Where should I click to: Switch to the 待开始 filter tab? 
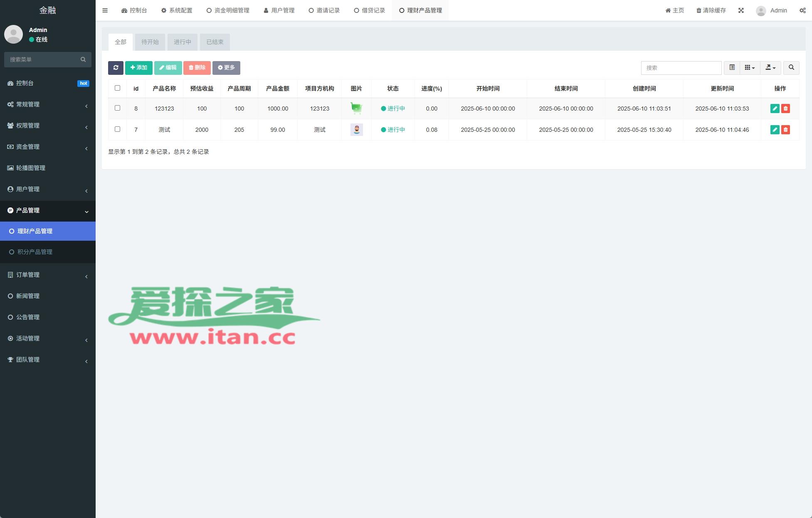pyautogui.click(x=150, y=42)
